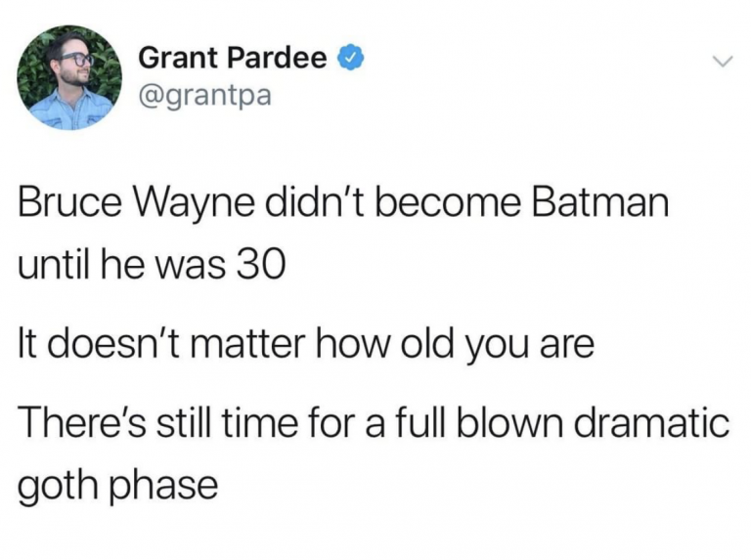
Task: Click the "until he was 30" line
Action: [x=152, y=264]
